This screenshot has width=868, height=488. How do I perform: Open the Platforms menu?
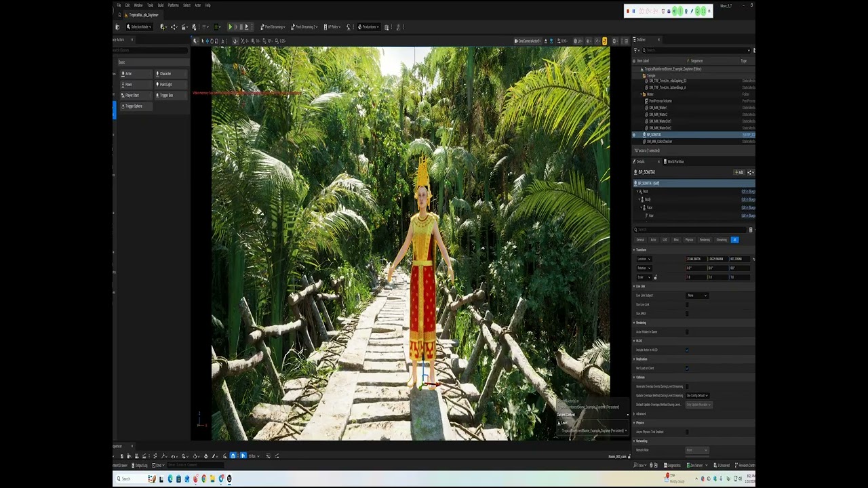tap(174, 5)
